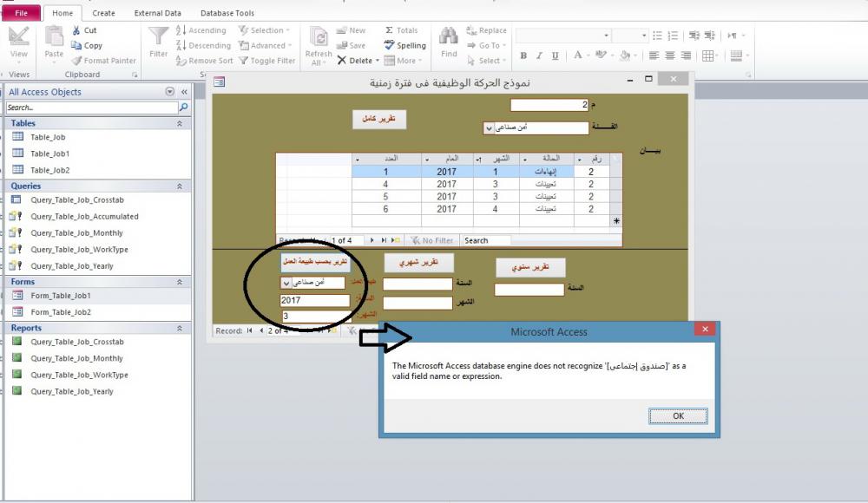This screenshot has width=868, height=503.
Task: Click the numbered list icon
Action: click(x=673, y=36)
